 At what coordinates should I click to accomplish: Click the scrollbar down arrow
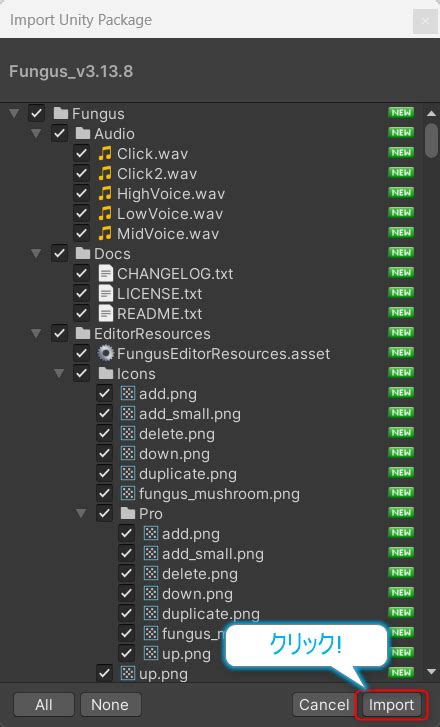pos(431,672)
